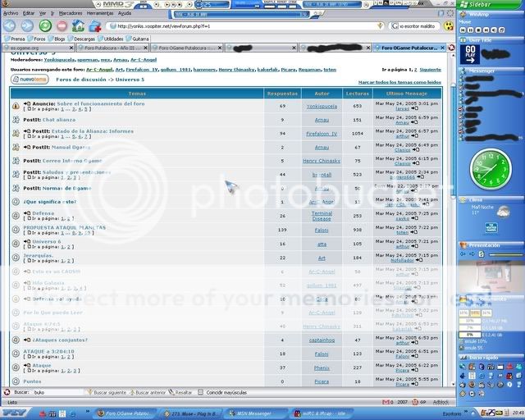
Task: Click the Gmail notifier icon in status bar
Action: coord(386,402)
